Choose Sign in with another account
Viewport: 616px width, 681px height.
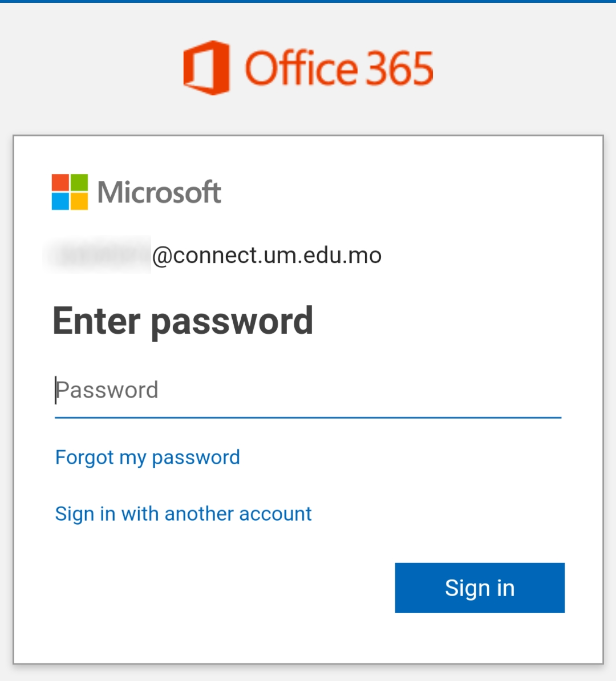coord(183,513)
